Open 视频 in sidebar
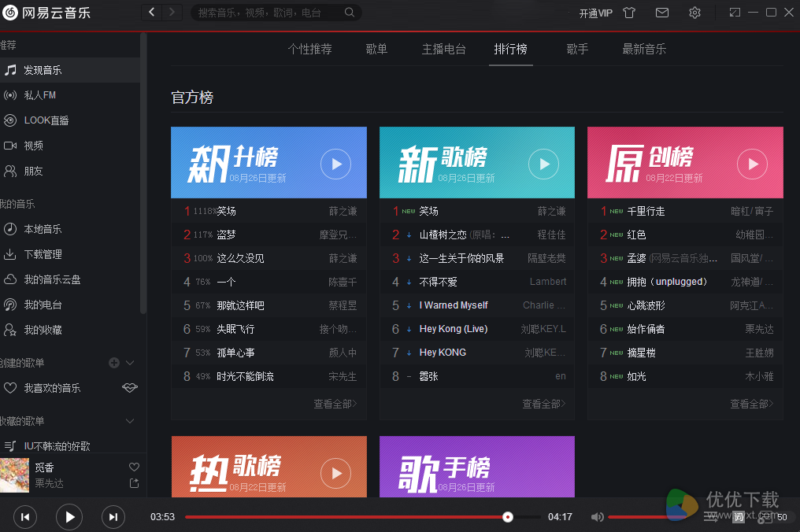Screen dimensions: 800x532 pos(70,146)
